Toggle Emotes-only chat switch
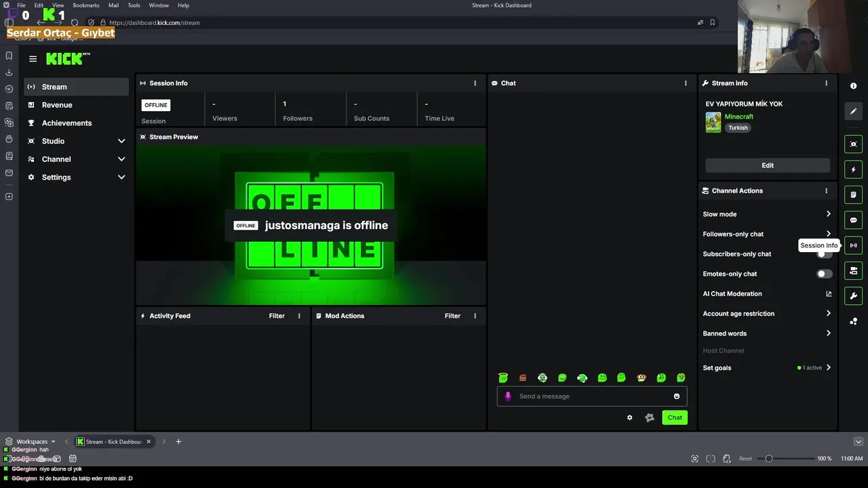This screenshot has height=488, width=868. pos(825,274)
